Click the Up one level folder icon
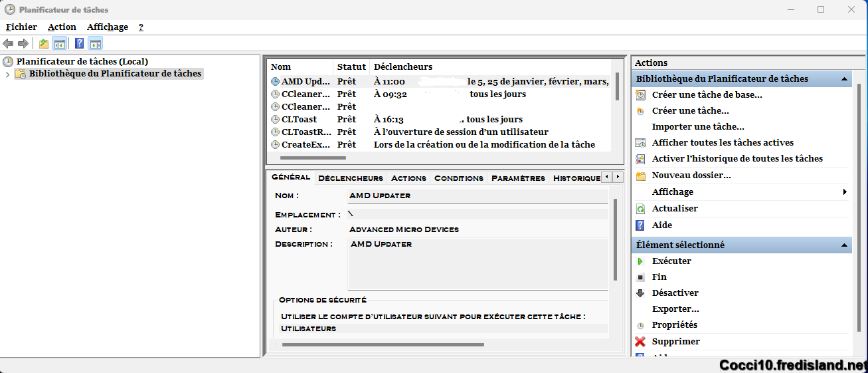Screen dimensions: 868x373 tap(44, 44)
